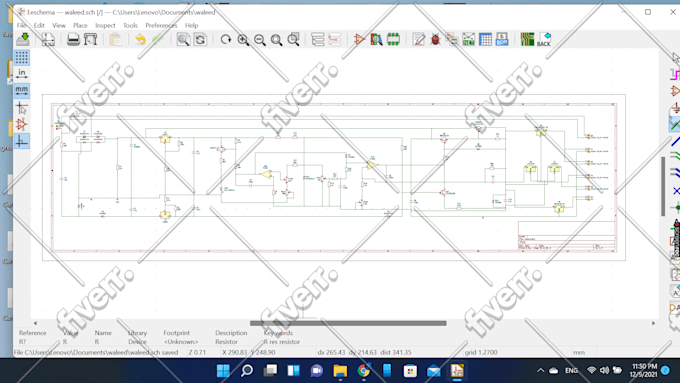Click the horizontal scrollbar right arrow

point(654,323)
